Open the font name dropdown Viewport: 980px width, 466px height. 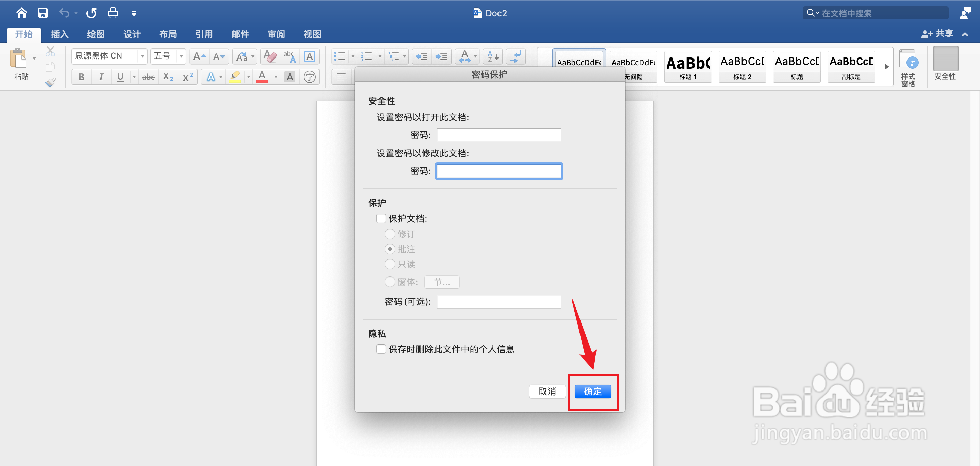[142, 57]
